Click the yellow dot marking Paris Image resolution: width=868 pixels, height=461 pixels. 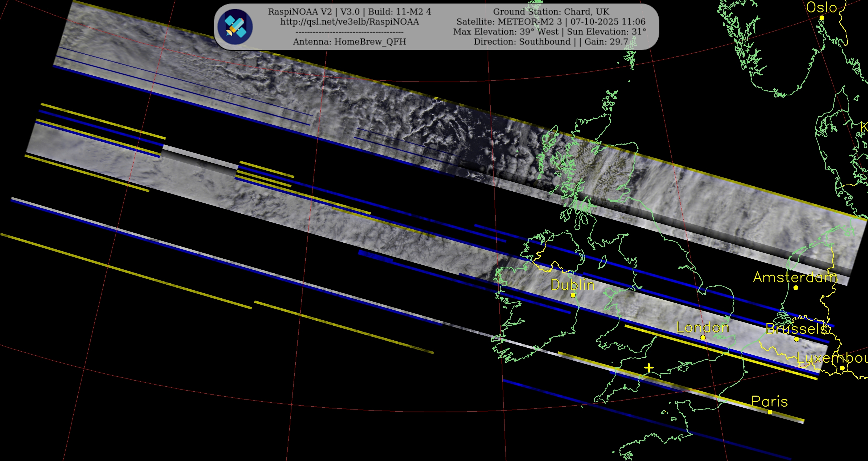point(770,412)
